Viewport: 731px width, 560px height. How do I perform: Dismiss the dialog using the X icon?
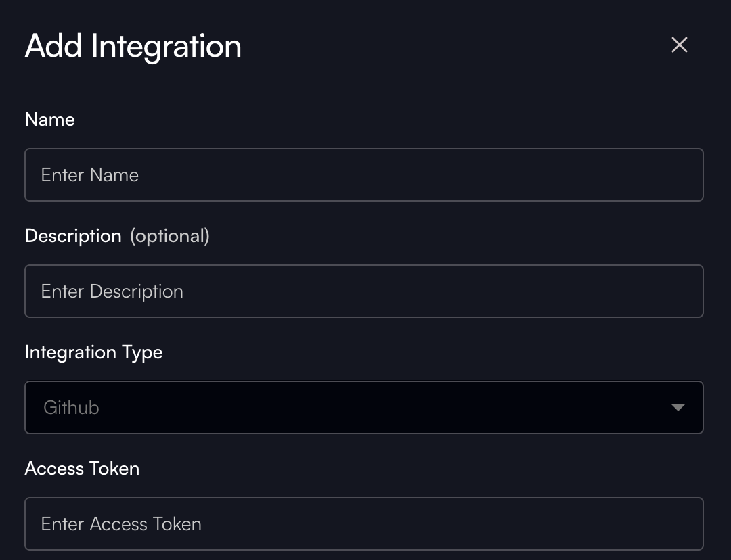tap(679, 45)
